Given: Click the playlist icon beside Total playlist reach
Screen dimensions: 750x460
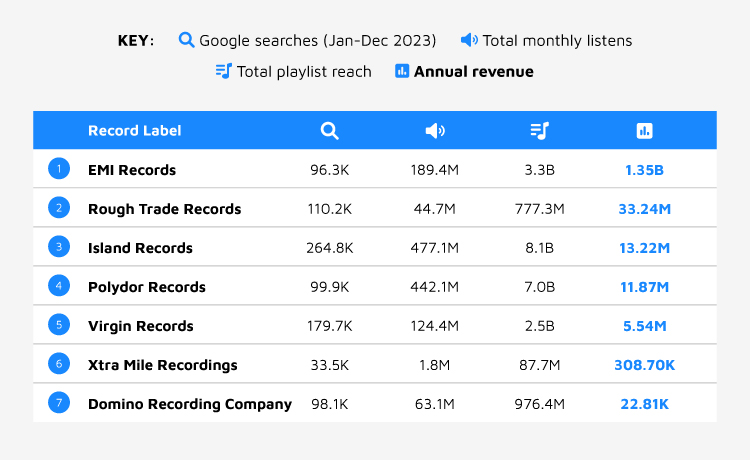Looking at the screenshot, I should (x=223, y=71).
